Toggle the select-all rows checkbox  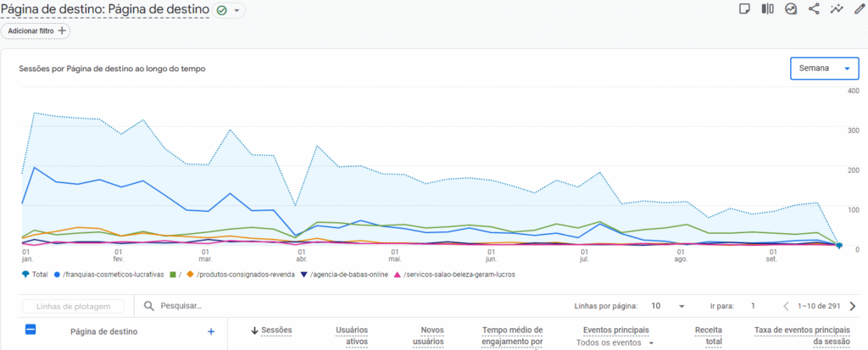[x=31, y=331]
